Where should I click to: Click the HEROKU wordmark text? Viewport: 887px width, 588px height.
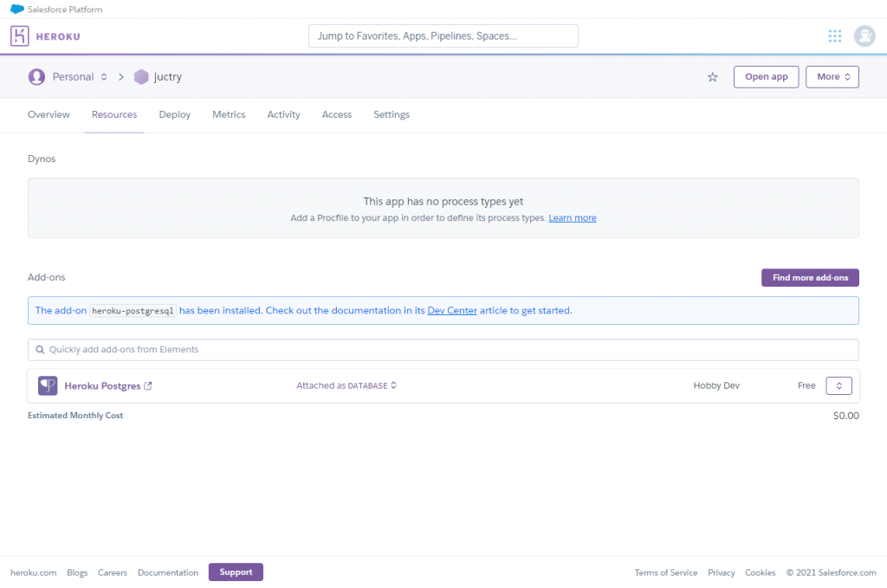pos(58,36)
